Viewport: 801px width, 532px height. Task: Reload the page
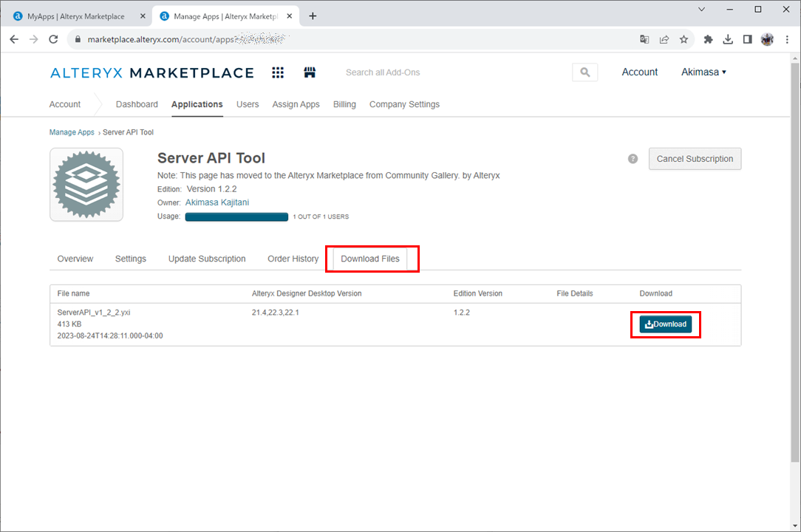point(53,39)
